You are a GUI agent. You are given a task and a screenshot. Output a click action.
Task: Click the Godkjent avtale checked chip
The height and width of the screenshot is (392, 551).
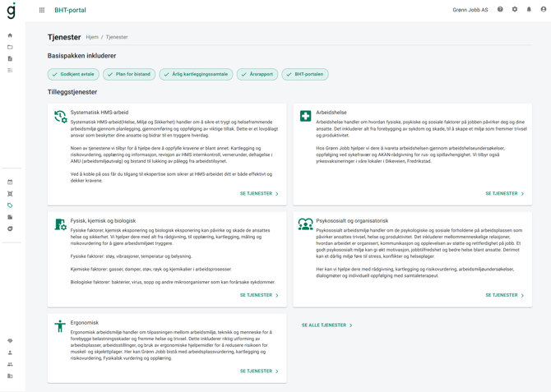click(x=73, y=75)
